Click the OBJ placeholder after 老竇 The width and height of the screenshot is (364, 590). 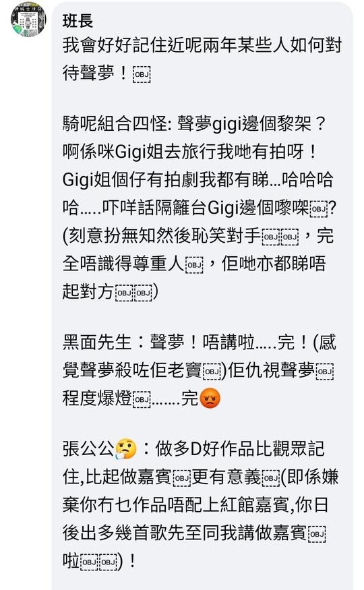point(212,371)
